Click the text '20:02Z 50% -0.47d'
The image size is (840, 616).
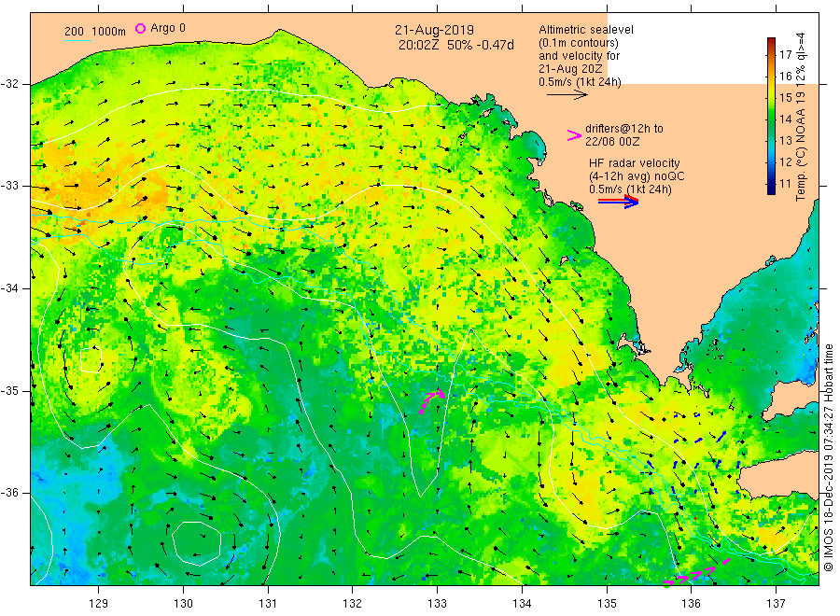pos(455,45)
